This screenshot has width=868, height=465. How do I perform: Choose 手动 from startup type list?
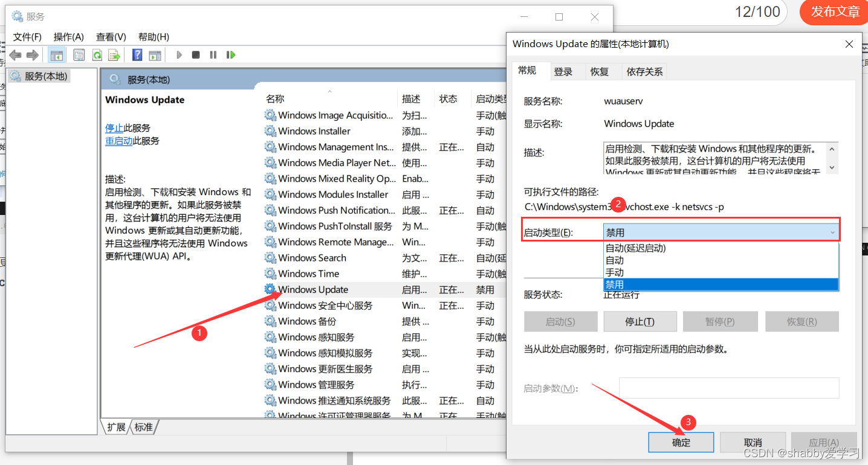[x=721, y=272]
